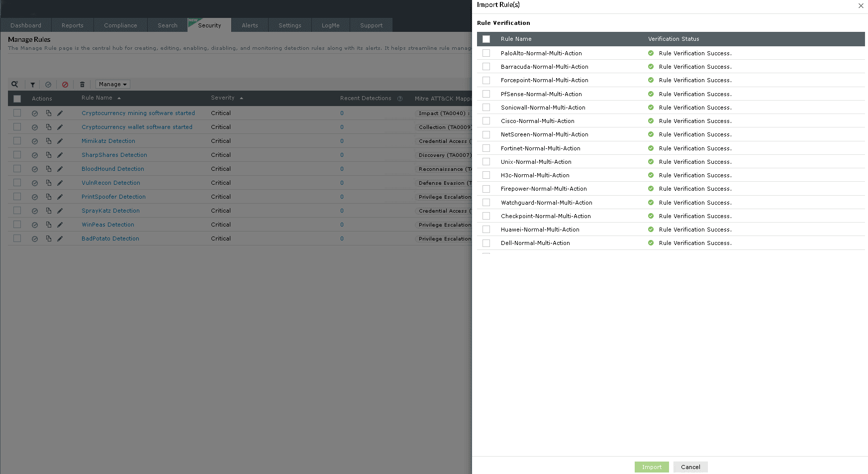868x474 pixels.
Task: Enable selected rules with check-circle icon
Action: pos(48,84)
